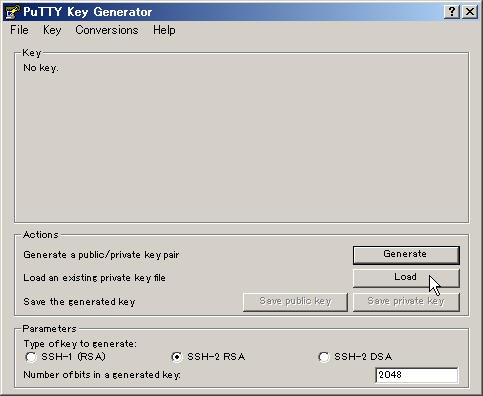Click the Save private key button
Screen dimensions: 483x396
pos(406,302)
